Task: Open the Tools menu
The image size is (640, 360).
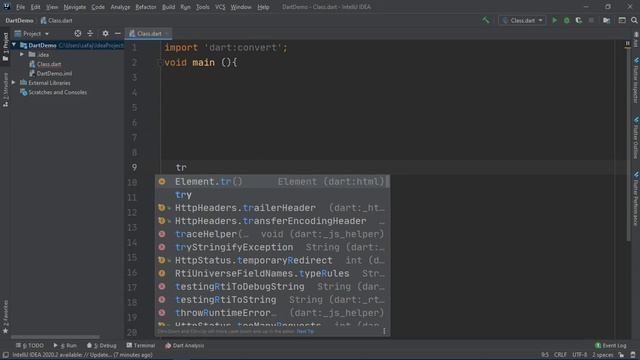Action: tap(202, 7)
